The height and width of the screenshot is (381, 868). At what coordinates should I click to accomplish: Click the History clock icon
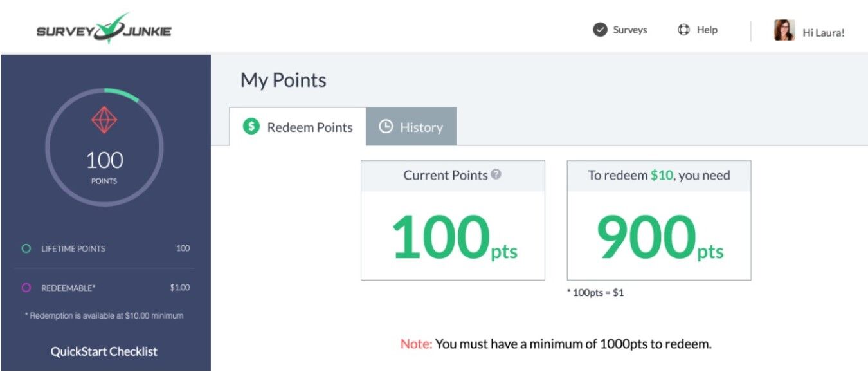coord(386,127)
